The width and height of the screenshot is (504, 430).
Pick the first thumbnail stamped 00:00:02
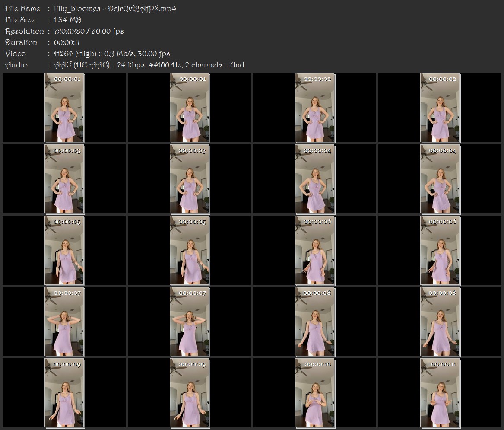tap(315, 108)
